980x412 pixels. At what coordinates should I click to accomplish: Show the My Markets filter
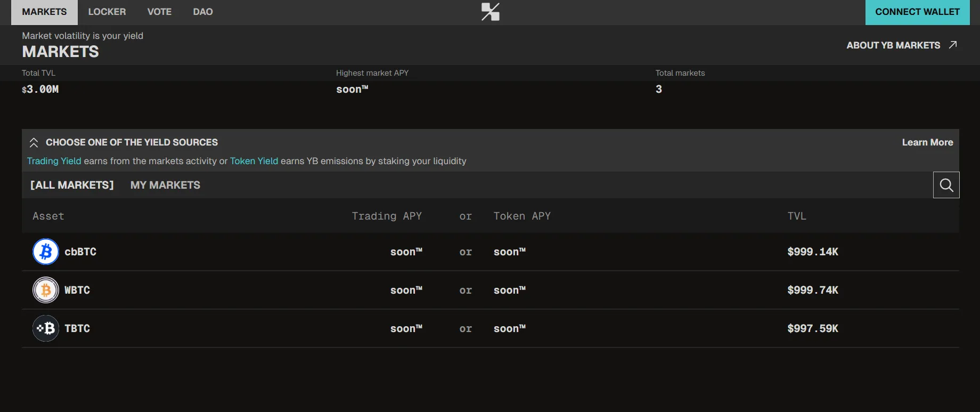(165, 185)
